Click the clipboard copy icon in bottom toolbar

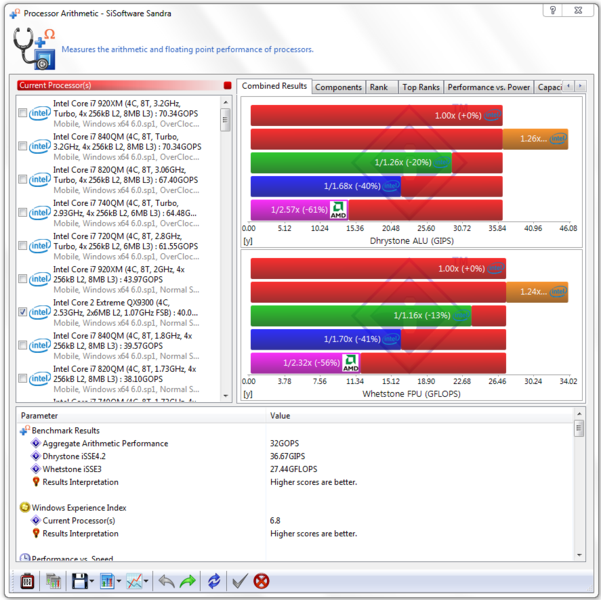(x=27, y=581)
